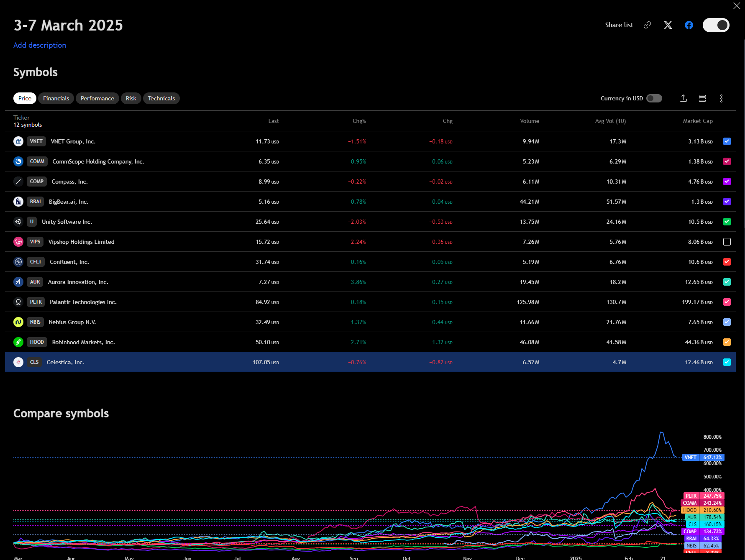Click the BigBear.ai logo icon

coord(18,202)
